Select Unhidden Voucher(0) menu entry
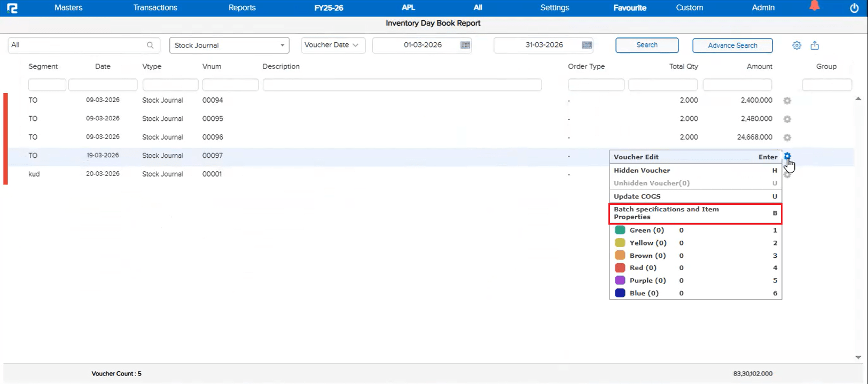Screen dimensions: 868x384 (x=695, y=183)
